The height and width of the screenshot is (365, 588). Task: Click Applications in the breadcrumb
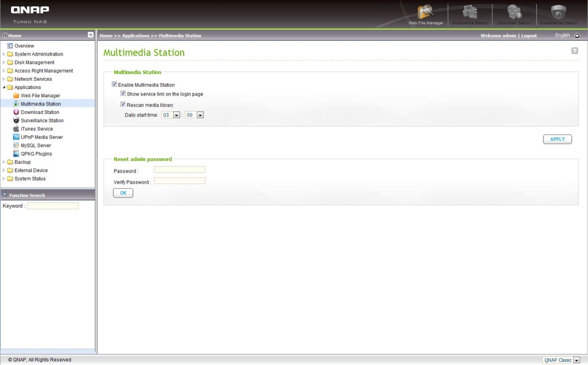click(136, 36)
